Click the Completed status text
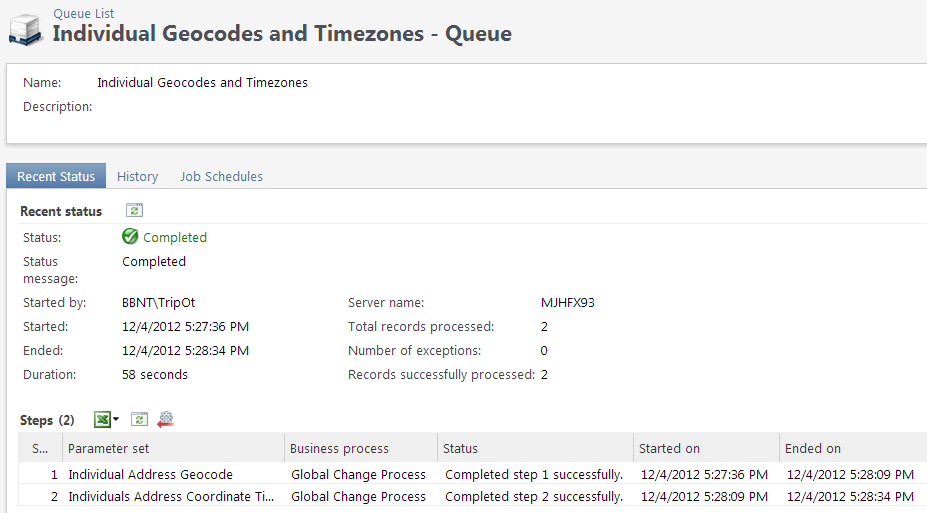 [x=175, y=237]
